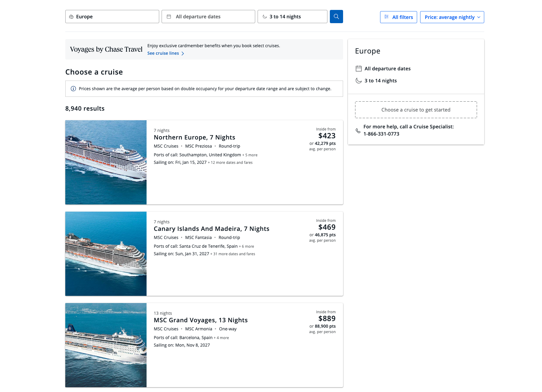
Task: Click the $469 inside price
Action: pyautogui.click(x=327, y=227)
